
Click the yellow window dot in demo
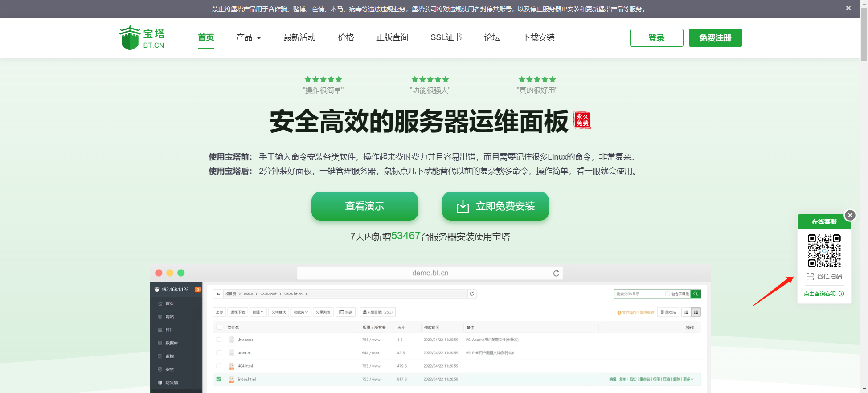170,273
